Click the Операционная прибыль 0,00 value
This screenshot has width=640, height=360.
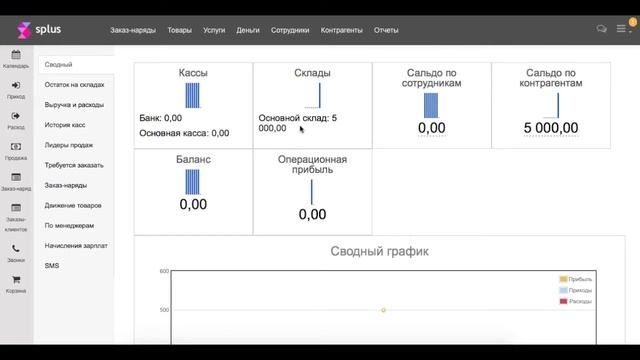click(x=312, y=214)
